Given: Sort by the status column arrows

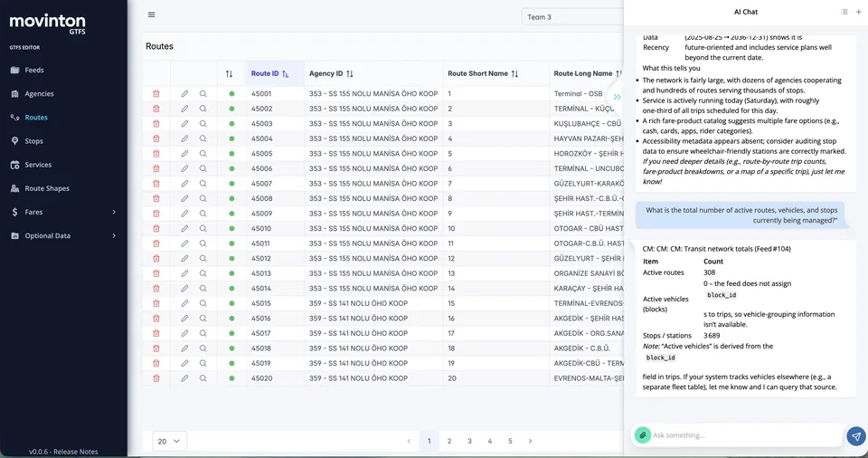Looking at the screenshot, I should click(x=229, y=73).
